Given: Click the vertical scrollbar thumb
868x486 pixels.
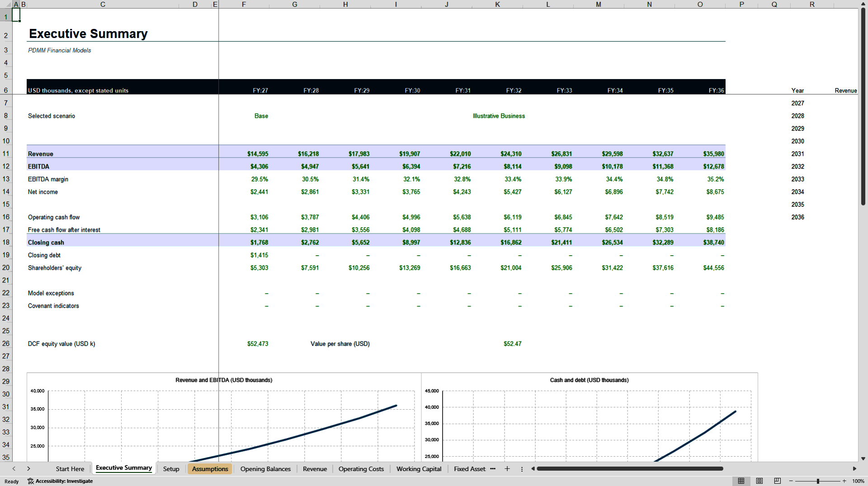Looking at the screenshot, I should 863,106.
